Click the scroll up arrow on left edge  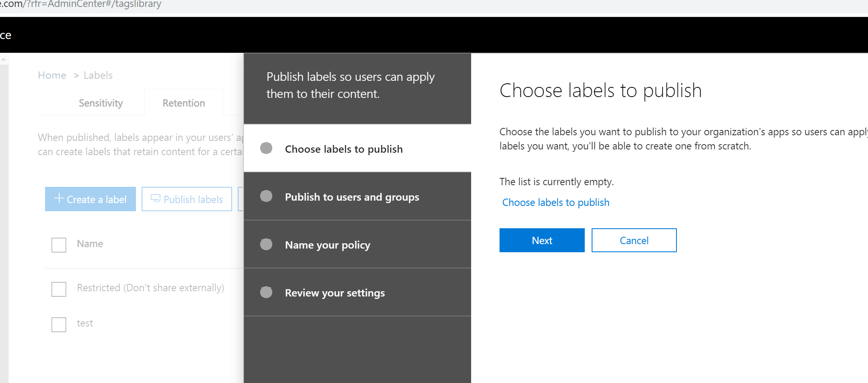(4, 59)
